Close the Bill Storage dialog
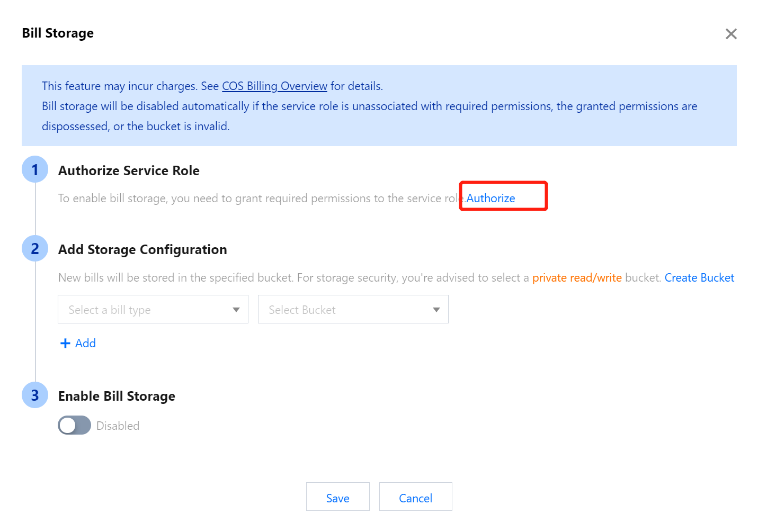 (x=731, y=34)
